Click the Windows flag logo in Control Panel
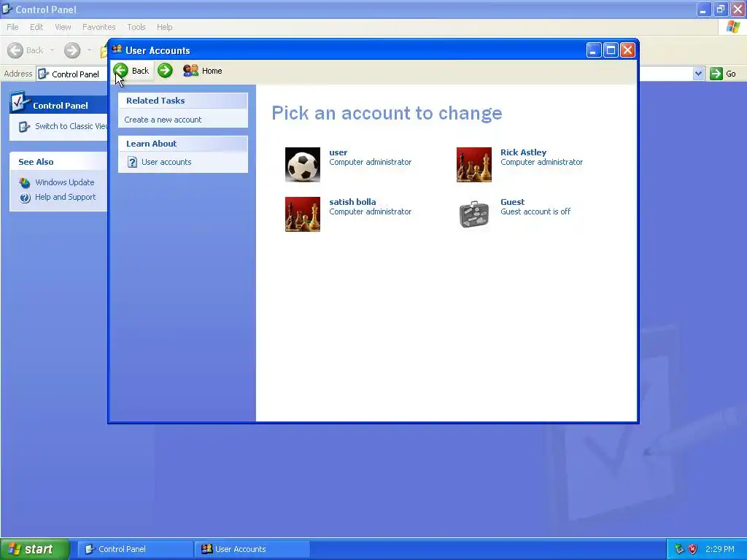Viewport: 747px width, 560px height. pos(733,27)
